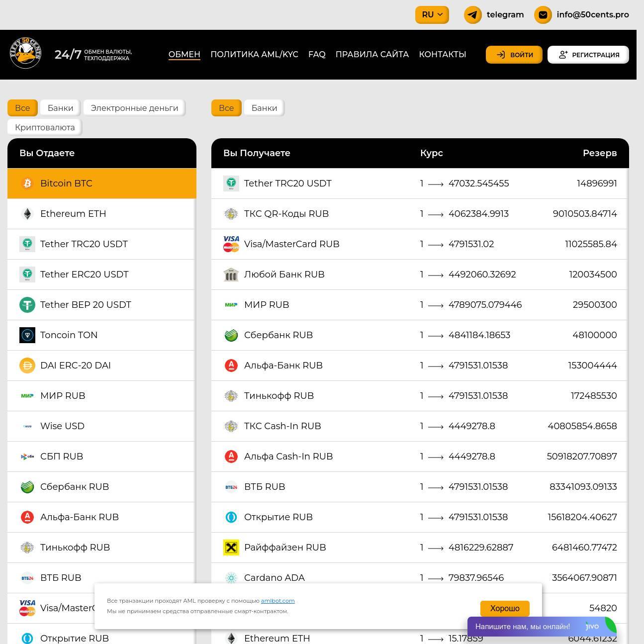Click the email envelope icon

pyautogui.click(x=543, y=15)
